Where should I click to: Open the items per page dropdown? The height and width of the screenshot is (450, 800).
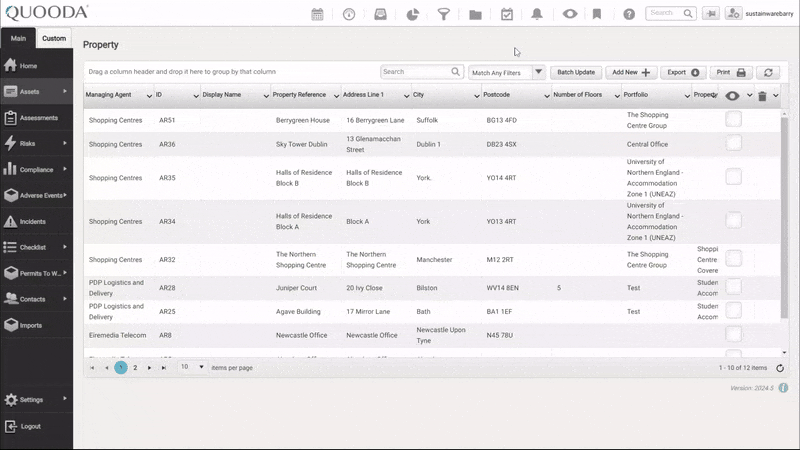click(x=192, y=367)
